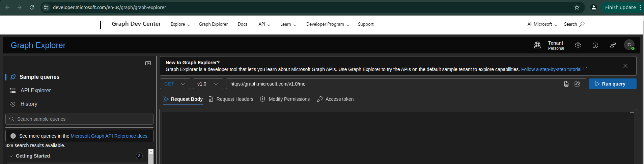Click the feedback person icon
The height and width of the screenshot is (164, 644).
[613, 45]
